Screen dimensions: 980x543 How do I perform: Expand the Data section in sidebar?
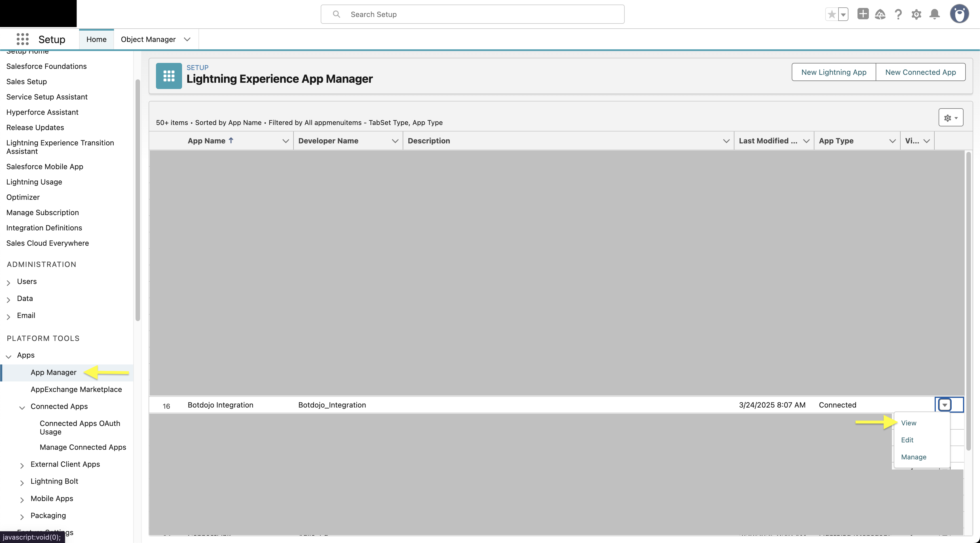pyautogui.click(x=9, y=300)
